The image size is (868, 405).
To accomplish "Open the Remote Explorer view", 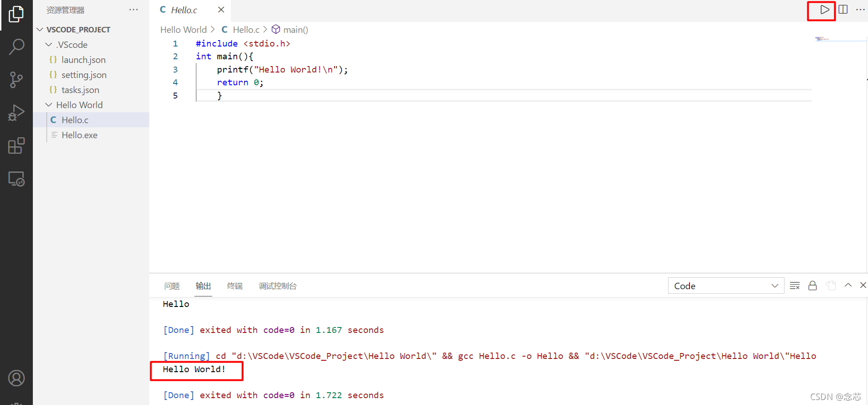I will pos(16,179).
